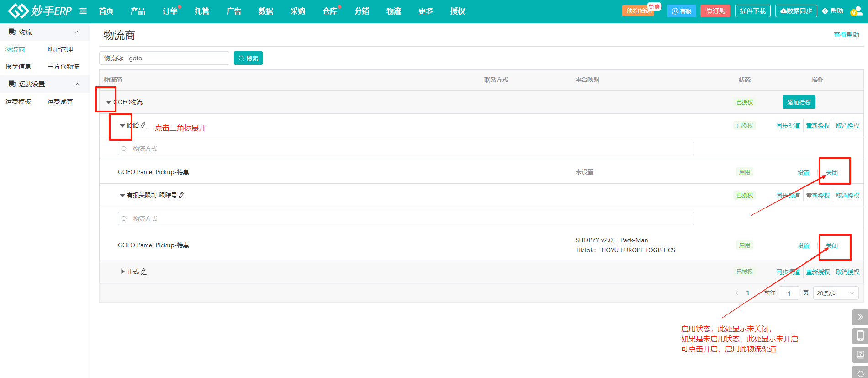The height and width of the screenshot is (378, 868).
Task: Click the refresh icon on right edge
Action: click(x=860, y=373)
